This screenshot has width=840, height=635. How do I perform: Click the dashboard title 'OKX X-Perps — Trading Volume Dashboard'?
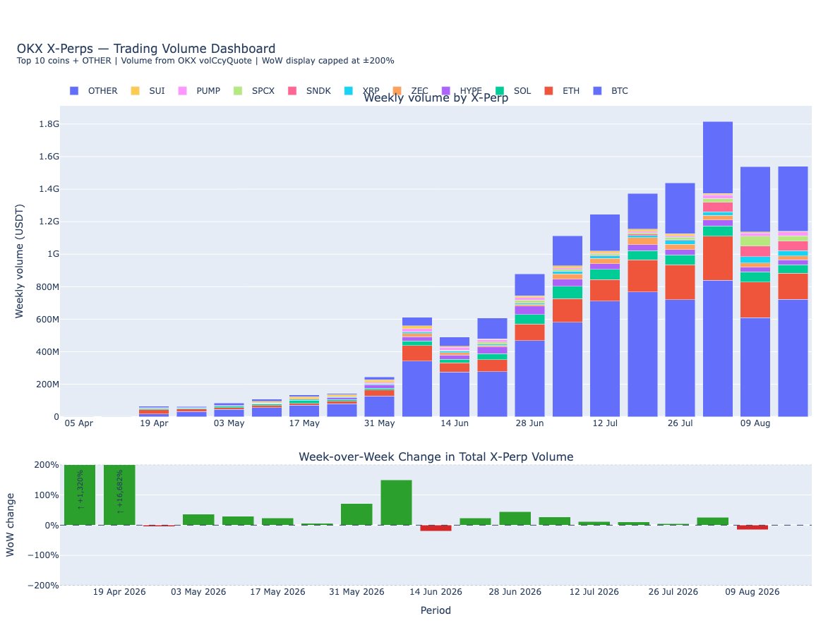click(146, 49)
